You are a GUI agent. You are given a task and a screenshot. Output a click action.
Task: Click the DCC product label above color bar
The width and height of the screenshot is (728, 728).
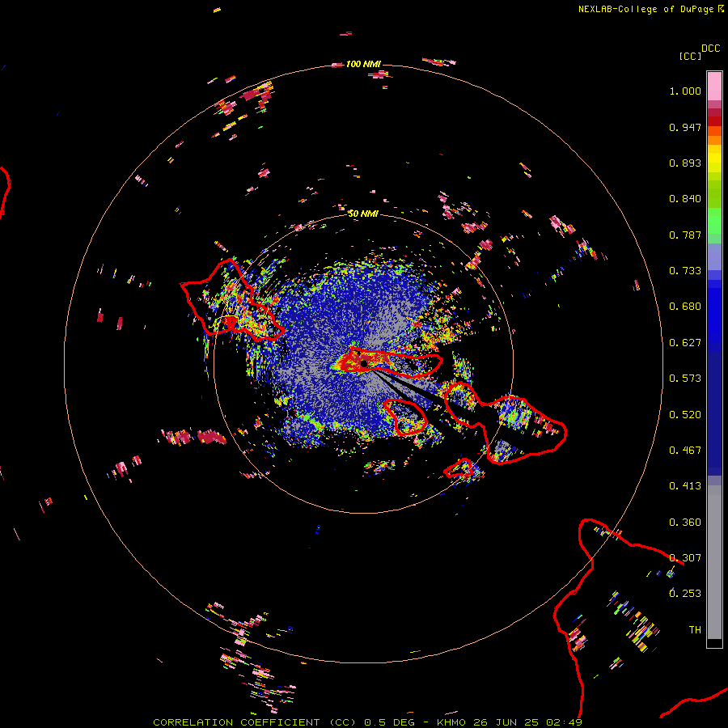(711, 49)
